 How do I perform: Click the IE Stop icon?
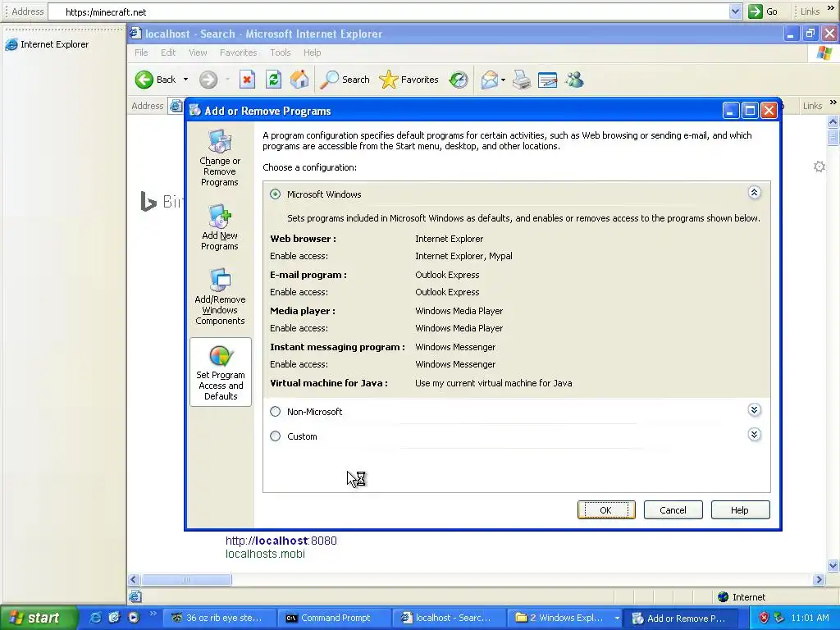[247, 80]
